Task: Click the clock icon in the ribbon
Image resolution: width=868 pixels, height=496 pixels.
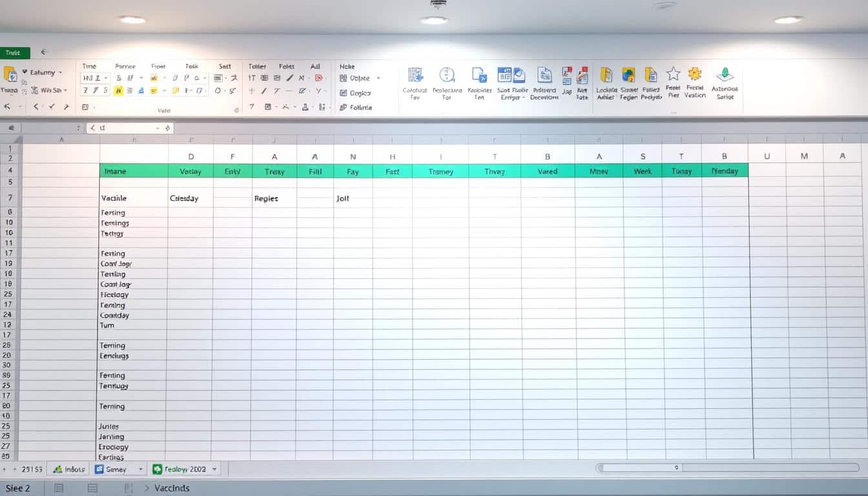Action: (x=447, y=75)
